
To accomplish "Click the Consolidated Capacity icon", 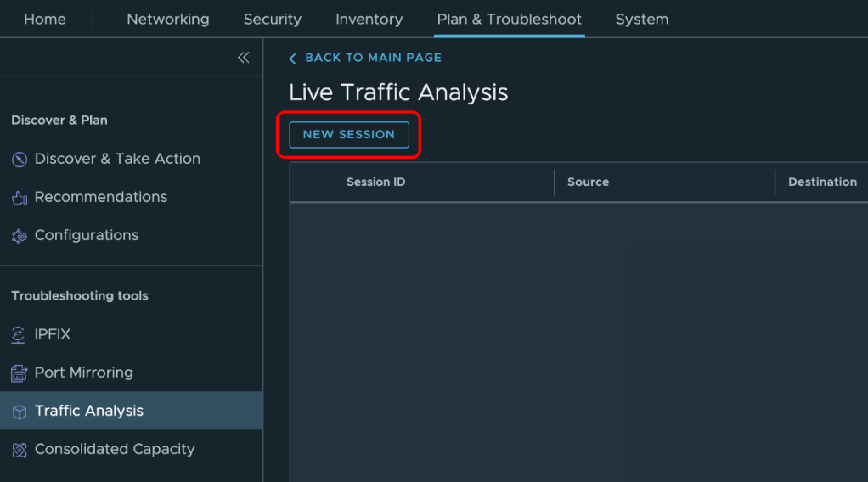I will 20,450.
